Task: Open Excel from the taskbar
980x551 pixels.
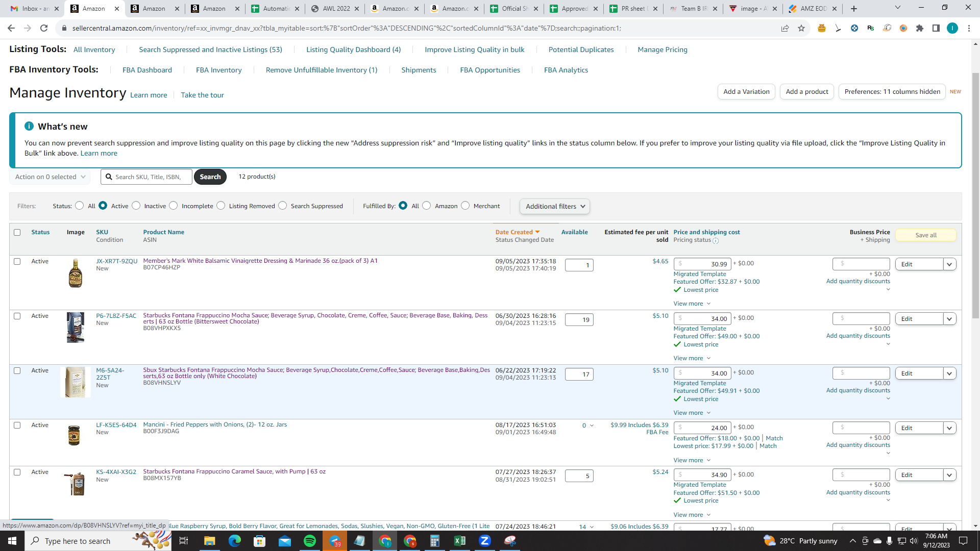Action: [x=460, y=541]
